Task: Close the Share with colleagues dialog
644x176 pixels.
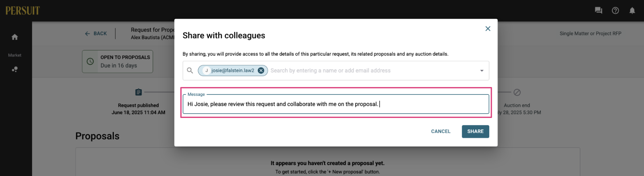Action: pos(488,28)
